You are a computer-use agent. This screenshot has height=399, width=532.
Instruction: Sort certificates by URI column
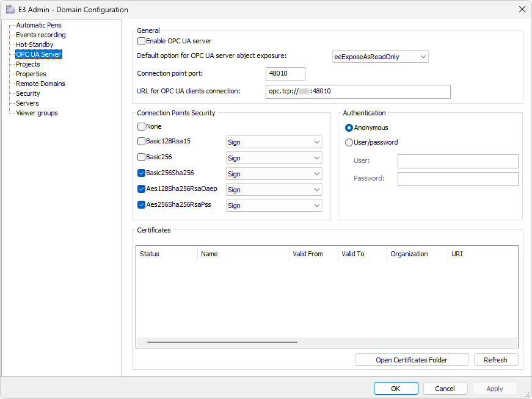pos(483,254)
